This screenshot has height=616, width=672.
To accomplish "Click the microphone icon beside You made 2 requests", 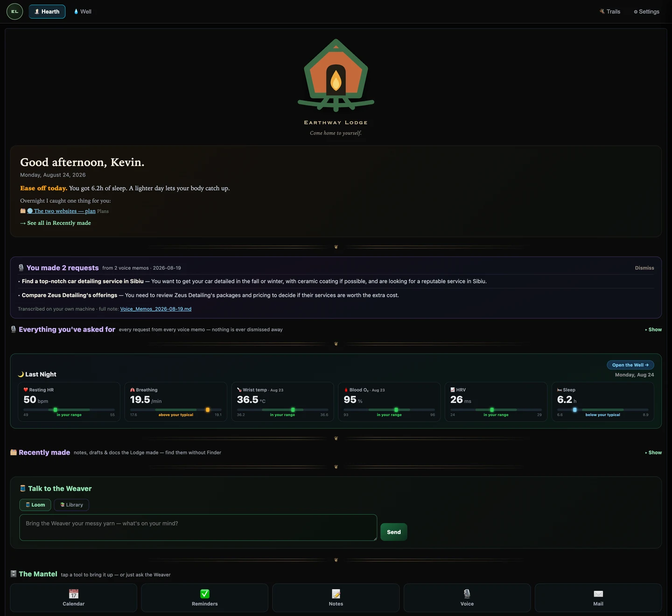I will pos(21,268).
